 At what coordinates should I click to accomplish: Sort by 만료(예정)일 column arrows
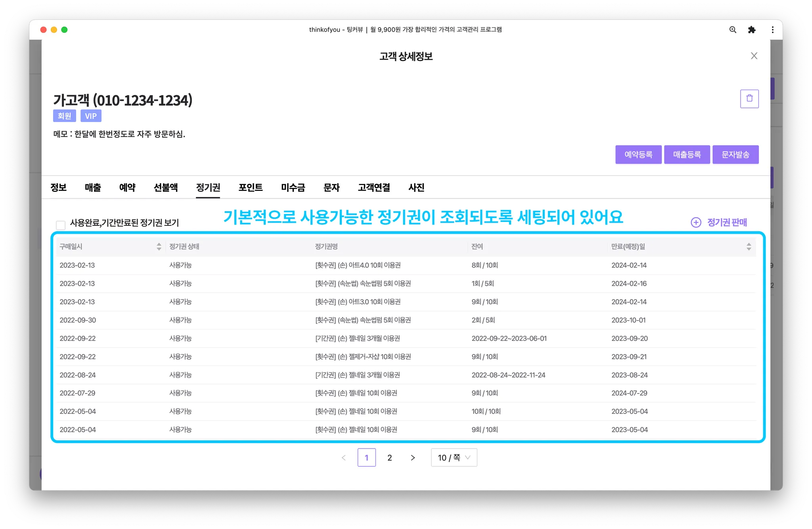(x=749, y=246)
